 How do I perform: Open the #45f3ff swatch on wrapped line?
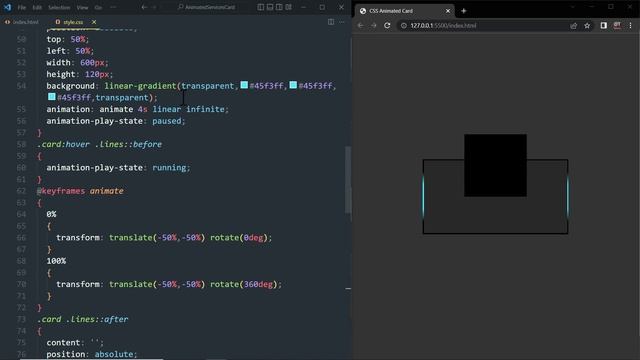(x=51, y=97)
